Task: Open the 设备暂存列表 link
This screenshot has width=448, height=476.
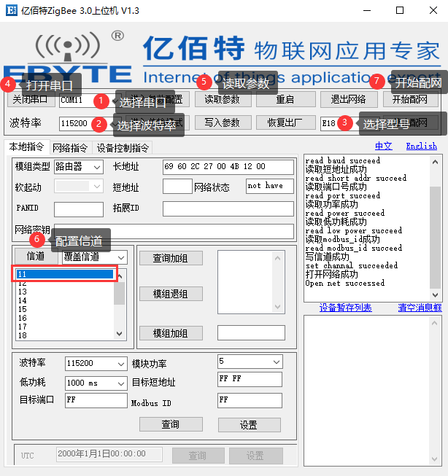Action: click(345, 308)
